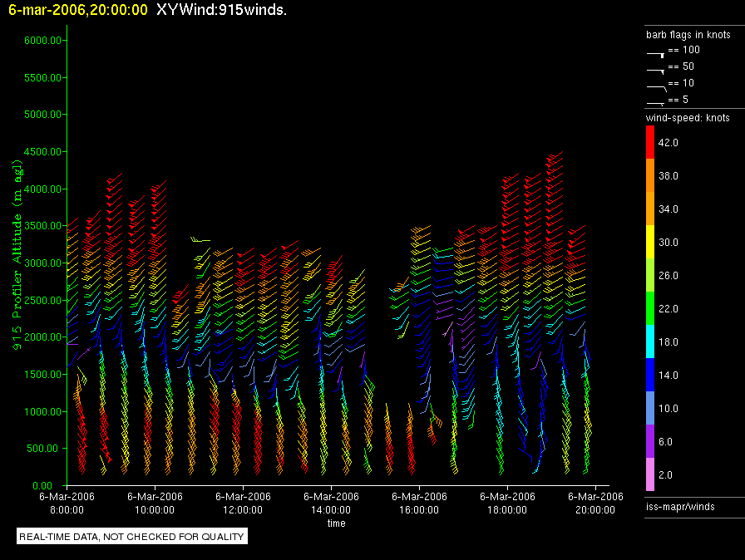Click the '== 50' barb legend value

click(681, 66)
